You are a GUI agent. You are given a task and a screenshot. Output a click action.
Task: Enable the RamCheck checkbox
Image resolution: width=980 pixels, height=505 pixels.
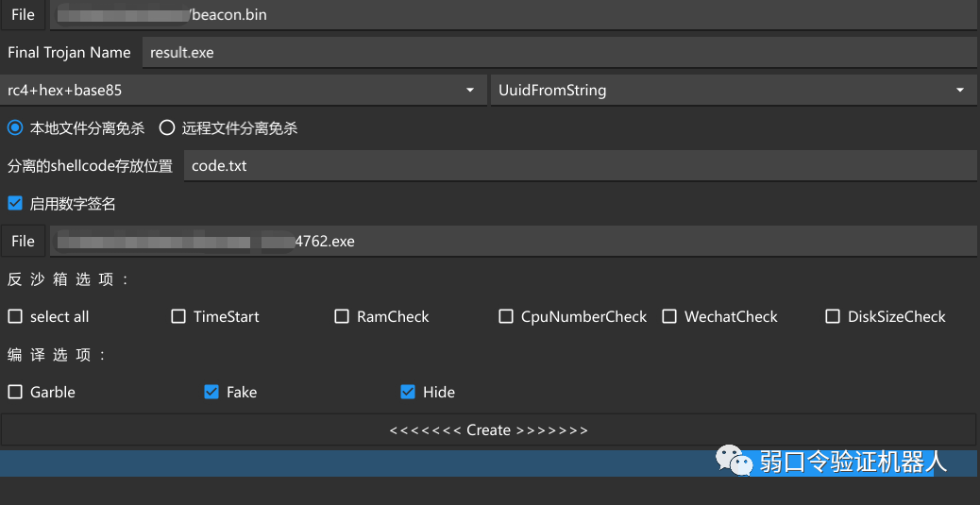click(x=342, y=317)
